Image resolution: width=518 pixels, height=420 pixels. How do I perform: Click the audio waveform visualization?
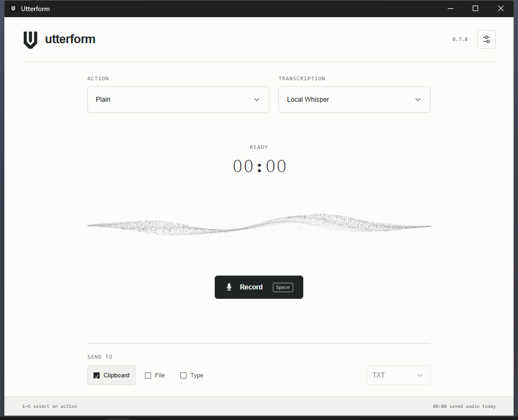coord(258,225)
